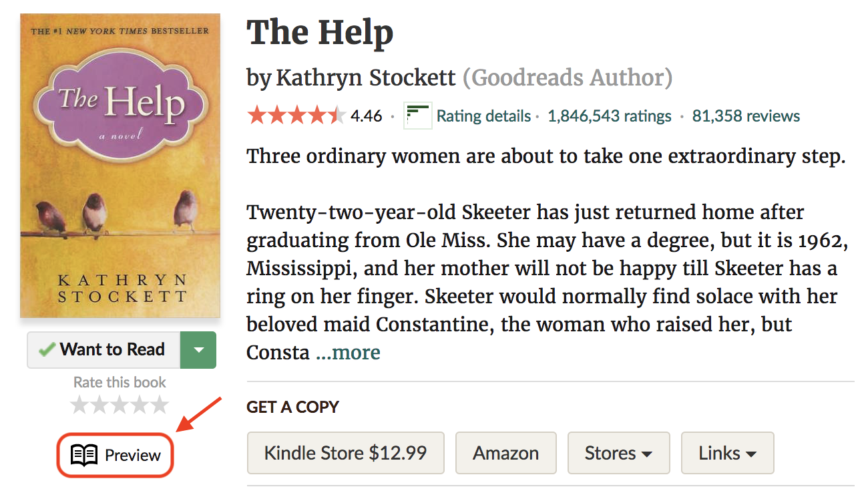Expand the Links dropdown
Image resolution: width=868 pixels, height=493 pixels.
coord(727,453)
